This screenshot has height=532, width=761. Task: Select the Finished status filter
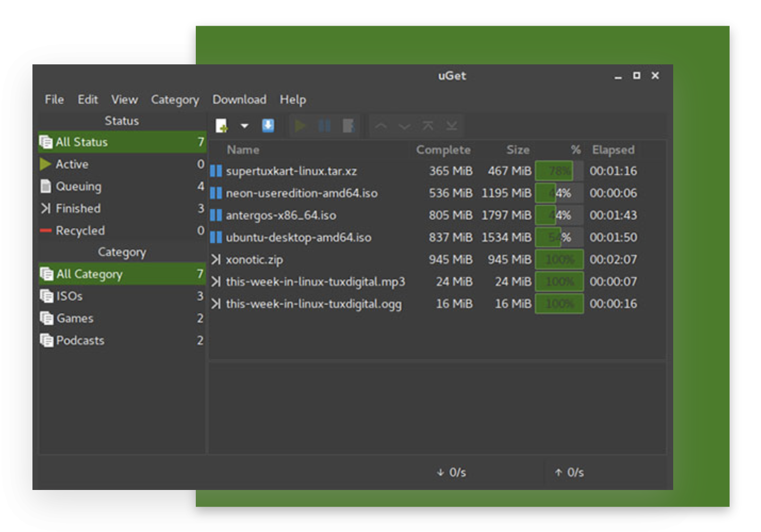pos(122,209)
